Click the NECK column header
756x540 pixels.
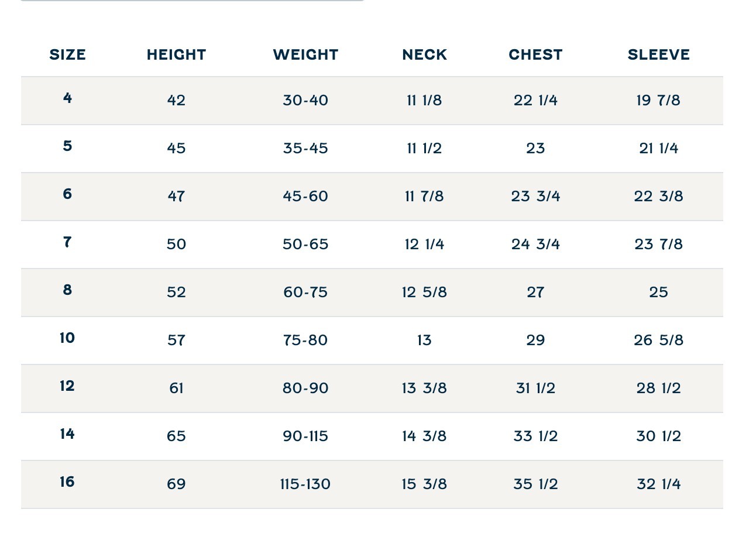pos(424,55)
